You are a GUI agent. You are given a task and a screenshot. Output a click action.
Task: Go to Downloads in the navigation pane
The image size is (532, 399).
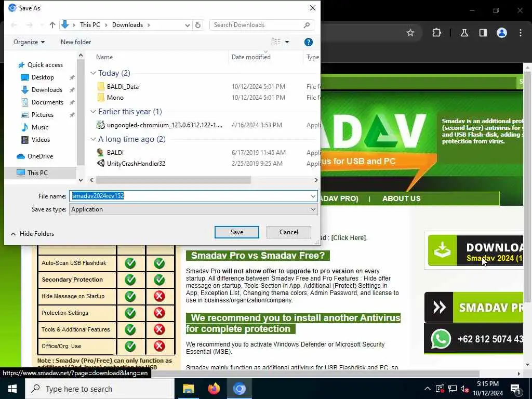(x=47, y=90)
